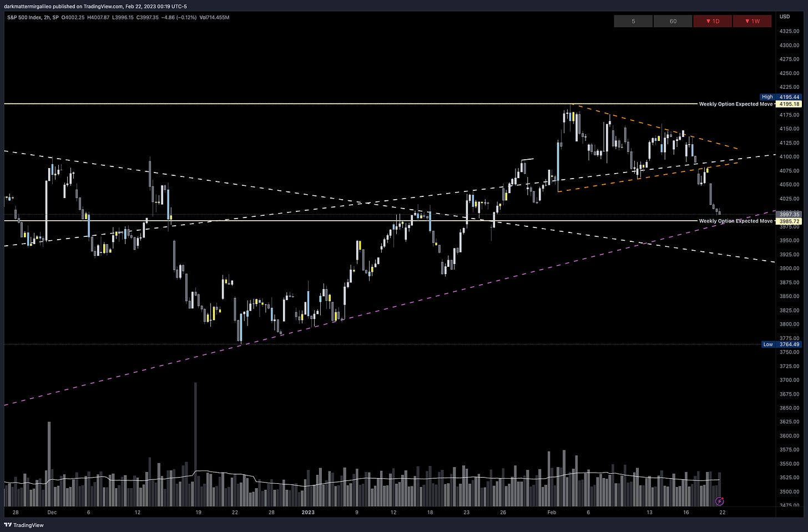Viewport: 808px width, 532px height.
Task: Select the red 1W timeframe button
Action: [752, 21]
